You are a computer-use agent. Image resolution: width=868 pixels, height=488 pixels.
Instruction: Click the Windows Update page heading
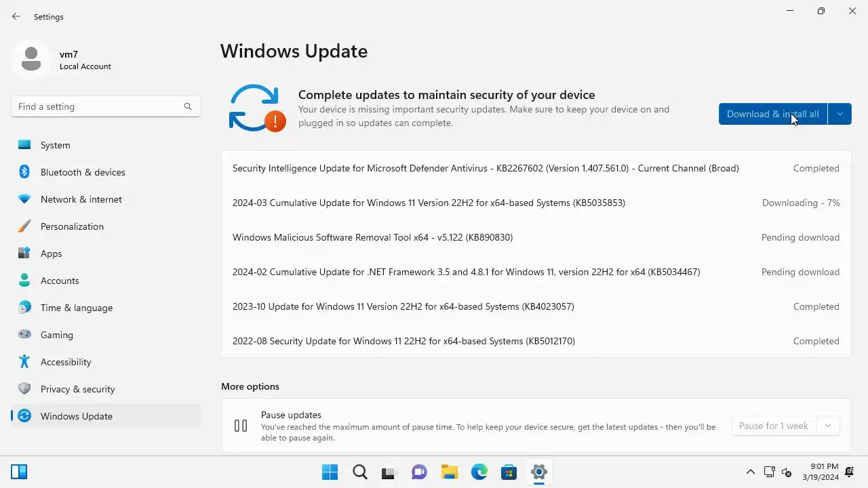tap(294, 52)
